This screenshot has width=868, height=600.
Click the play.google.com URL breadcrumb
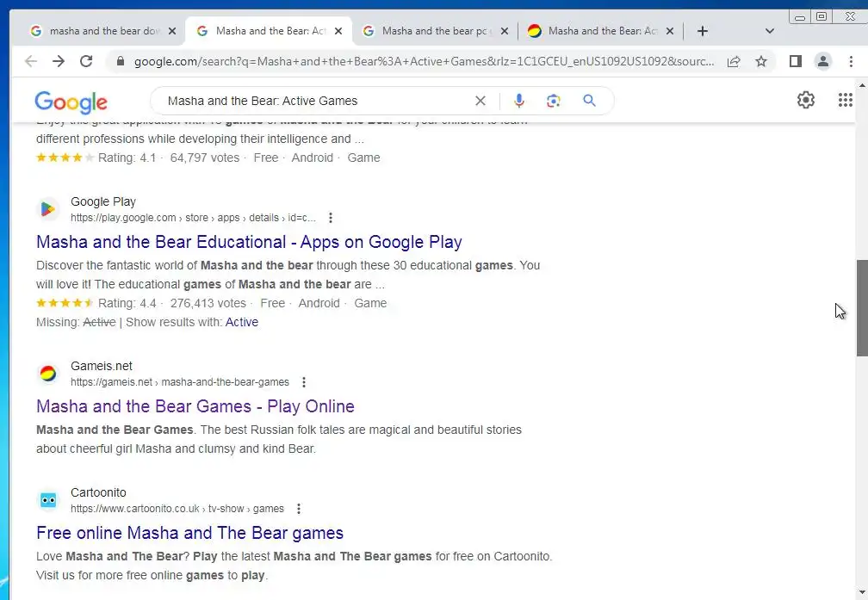(193, 218)
